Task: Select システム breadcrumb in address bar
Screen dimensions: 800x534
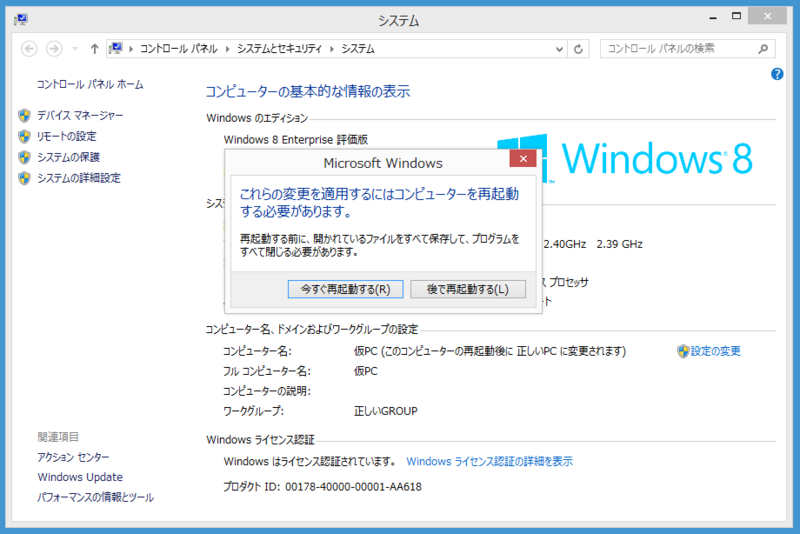Action: pyautogui.click(x=358, y=49)
